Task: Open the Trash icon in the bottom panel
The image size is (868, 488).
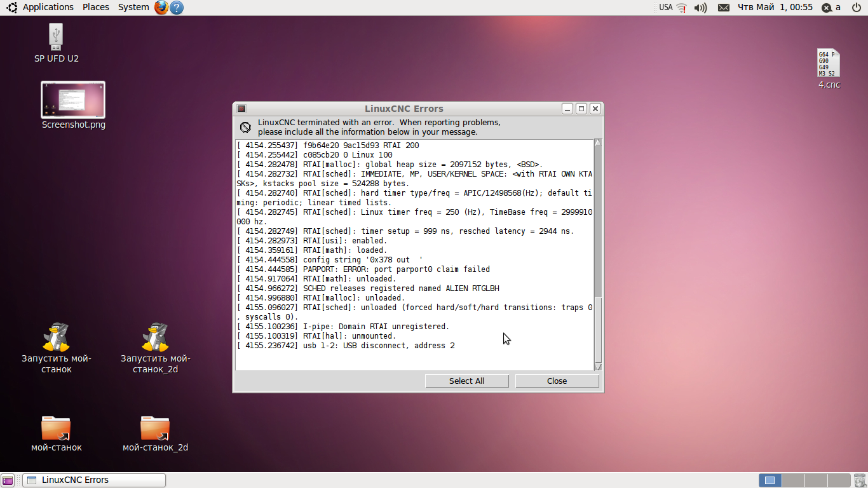Action: [x=860, y=480]
